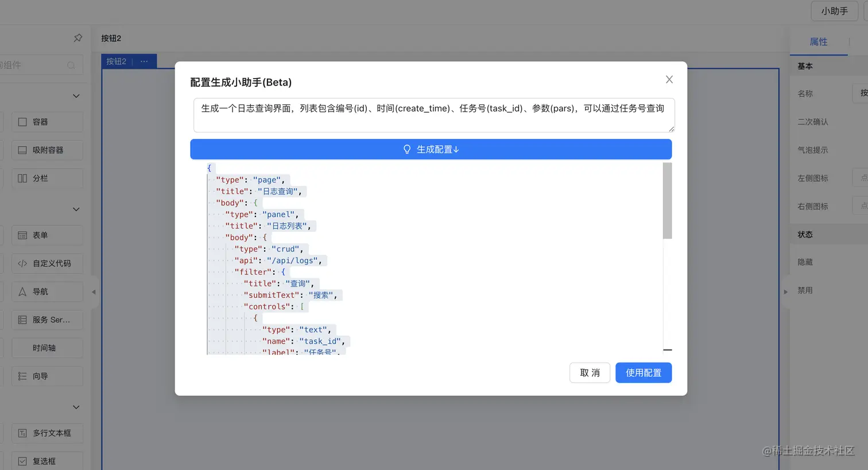868x470 pixels.
Task: Click the code editor's vertical scrollbar thumb
Action: pyautogui.click(x=667, y=200)
